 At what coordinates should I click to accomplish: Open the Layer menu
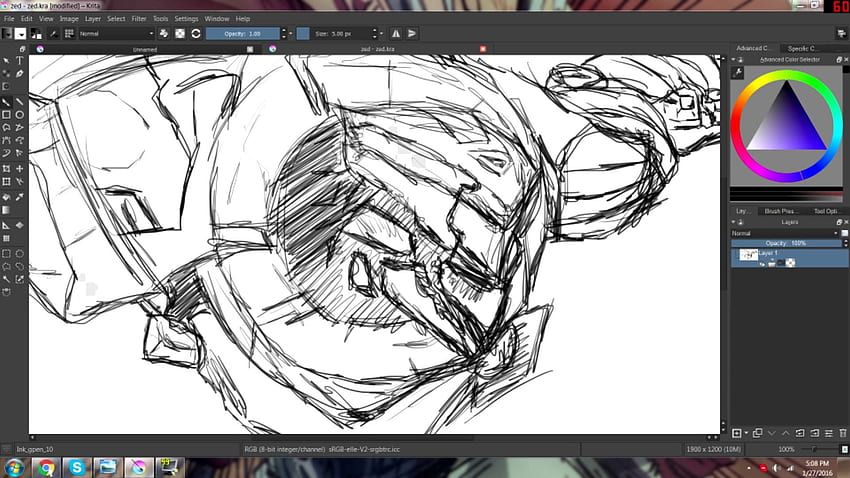93,19
